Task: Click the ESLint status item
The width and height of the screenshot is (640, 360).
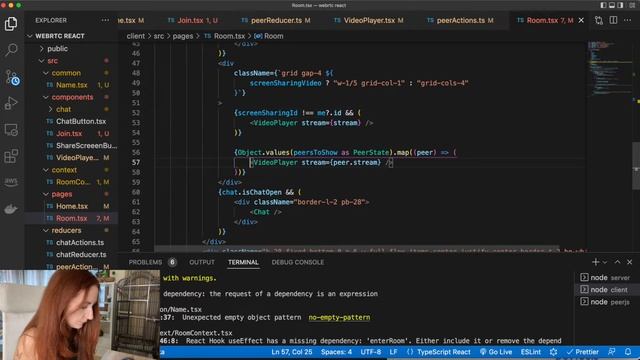Action: point(531,352)
